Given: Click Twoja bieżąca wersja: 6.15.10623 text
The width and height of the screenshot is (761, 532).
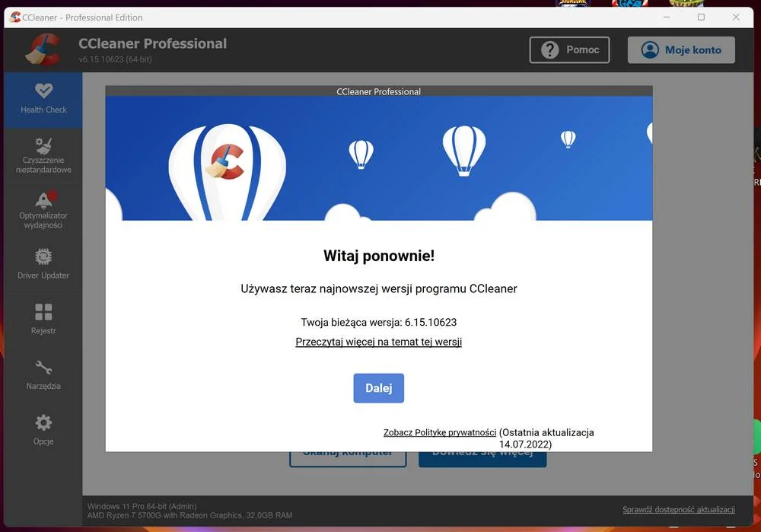Looking at the screenshot, I should (x=378, y=322).
